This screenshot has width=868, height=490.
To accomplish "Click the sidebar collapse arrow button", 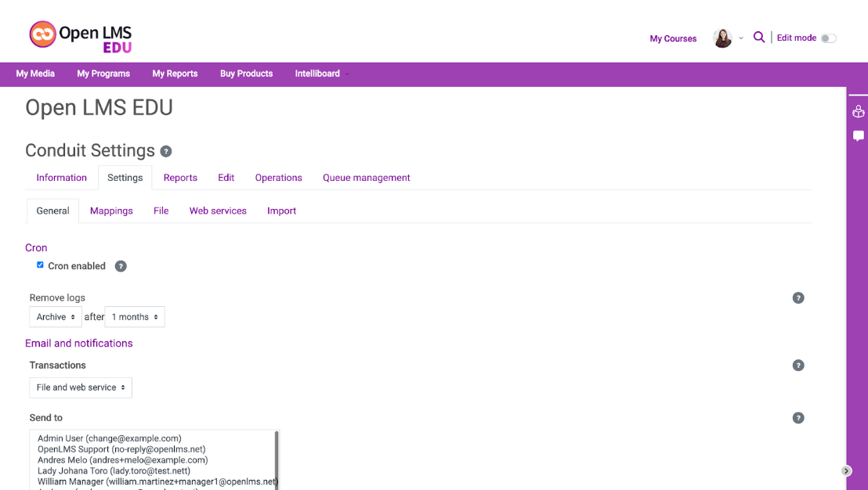I will (x=846, y=471).
